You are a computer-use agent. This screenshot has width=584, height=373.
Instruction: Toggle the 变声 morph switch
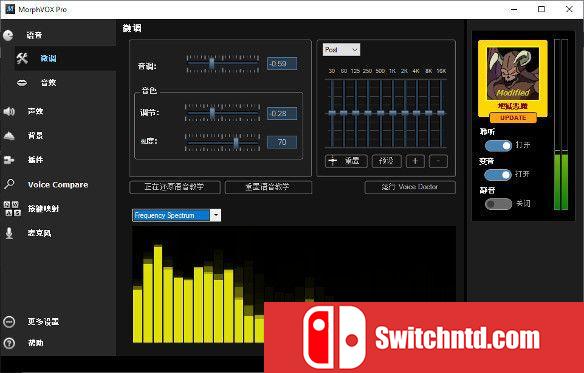[x=498, y=175]
